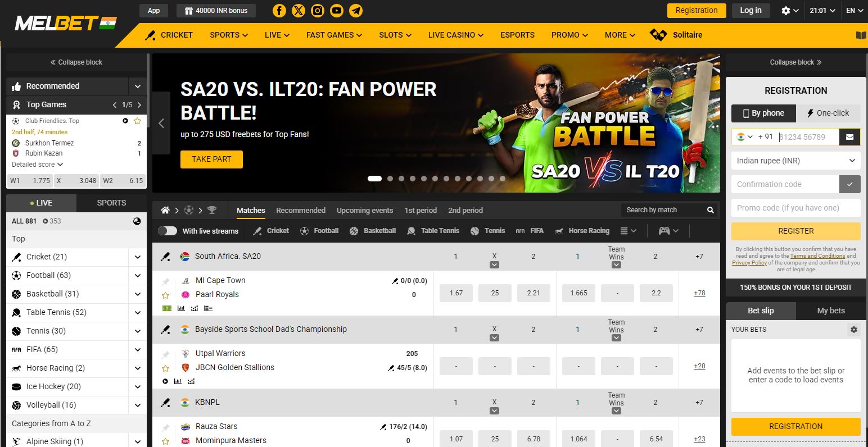Open the SLOTS dropdown menu
Screen dimensions: 868x447
(x=395, y=35)
